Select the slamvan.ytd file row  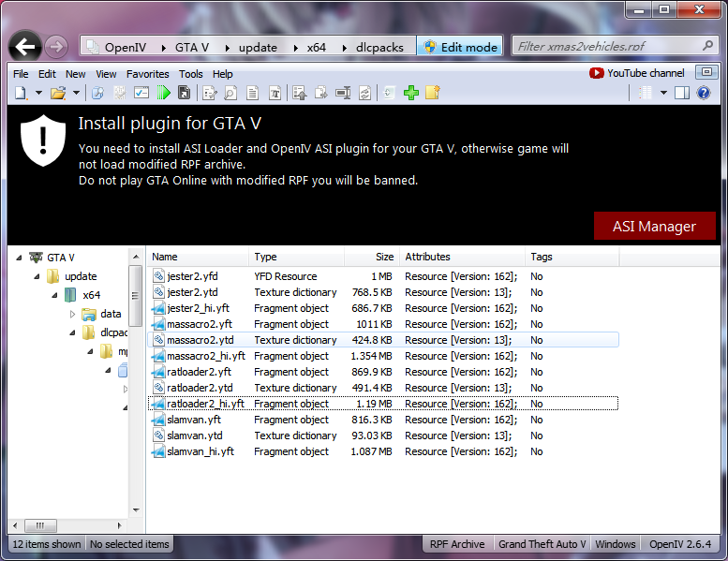[383, 436]
